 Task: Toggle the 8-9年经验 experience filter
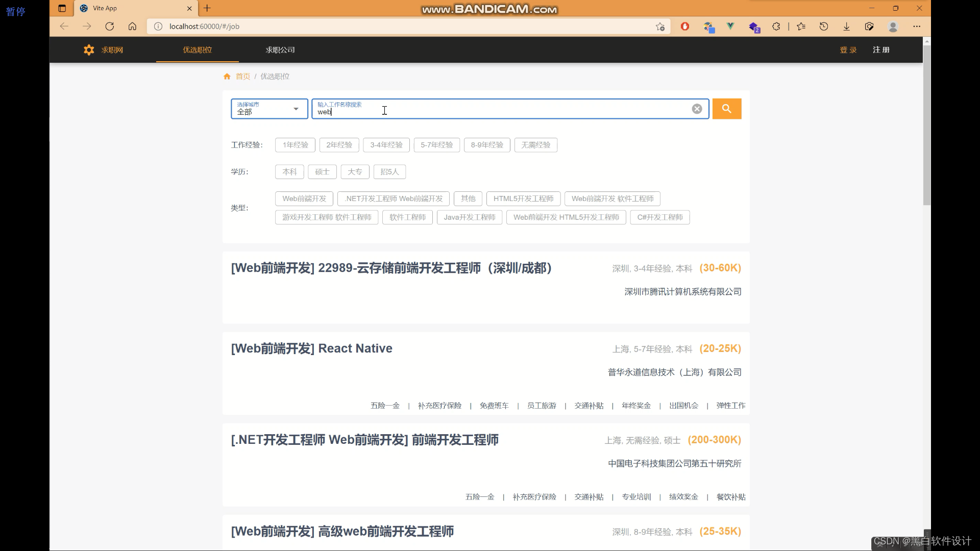coord(487,145)
